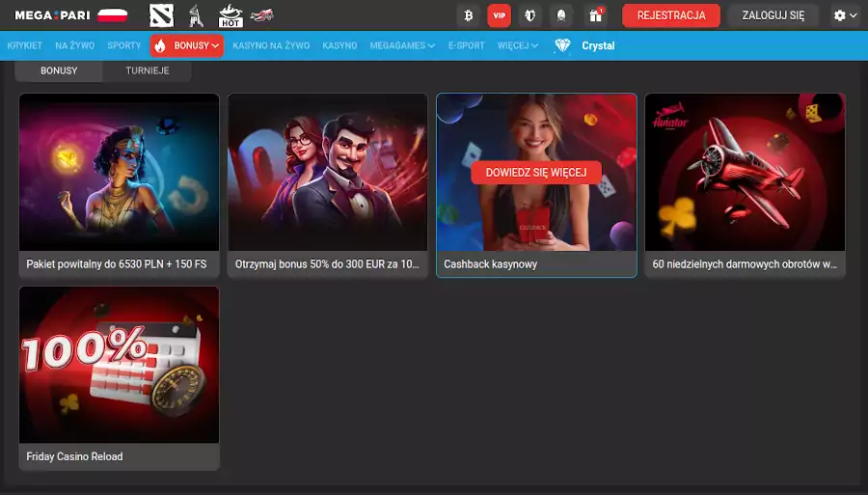
Task: Open the Dota 2 game icon
Action: click(x=162, y=15)
